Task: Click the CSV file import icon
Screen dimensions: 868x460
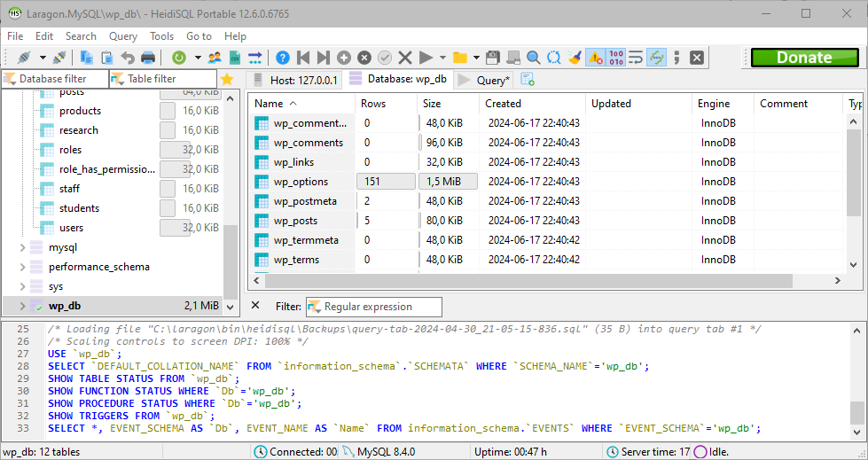Action: pyautogui.click(x=235, y=58)
